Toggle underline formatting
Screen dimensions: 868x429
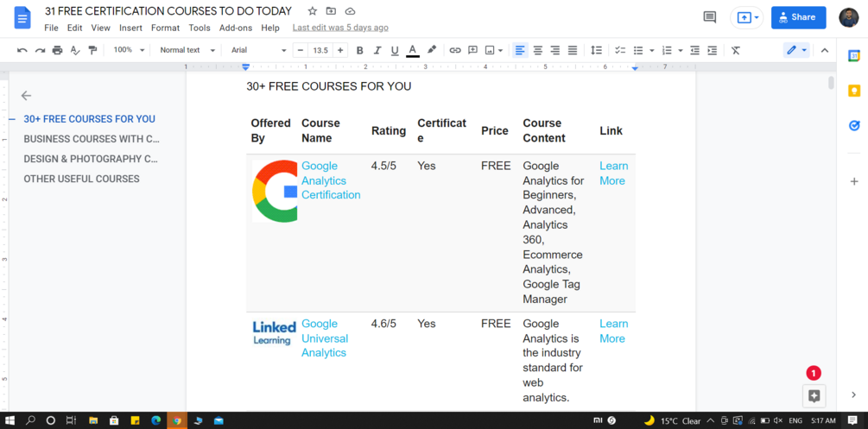(x=395, y=50)
